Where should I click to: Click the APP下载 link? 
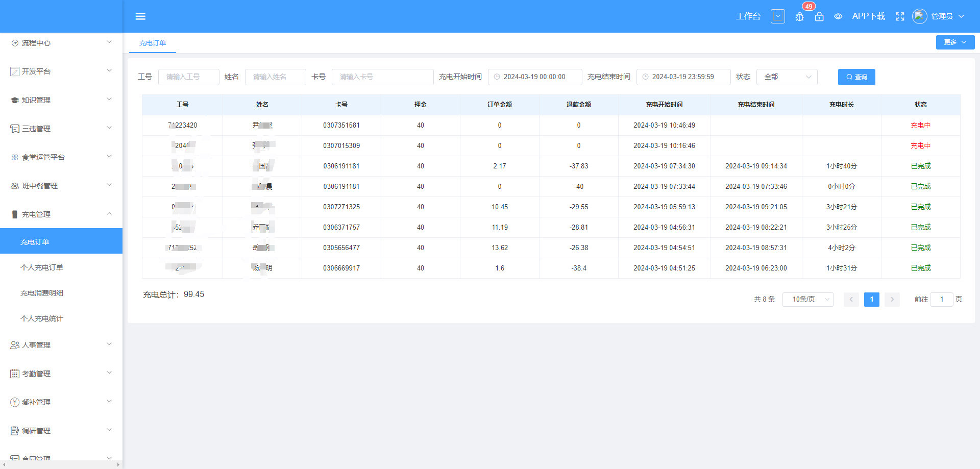click(x=868, y=16)
